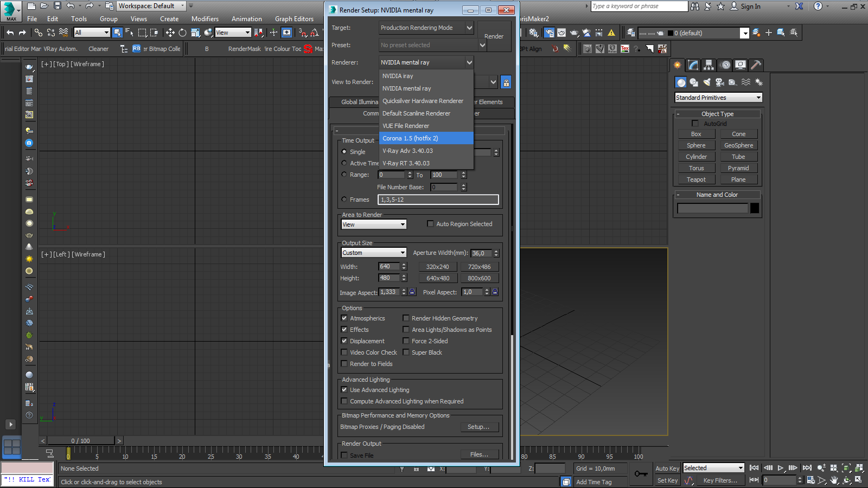Image resolution: width=868 pixels, height=488 pixels.
Task: Open the Modifiers menu
Action: pyautogui.click(x=205, y=18)
